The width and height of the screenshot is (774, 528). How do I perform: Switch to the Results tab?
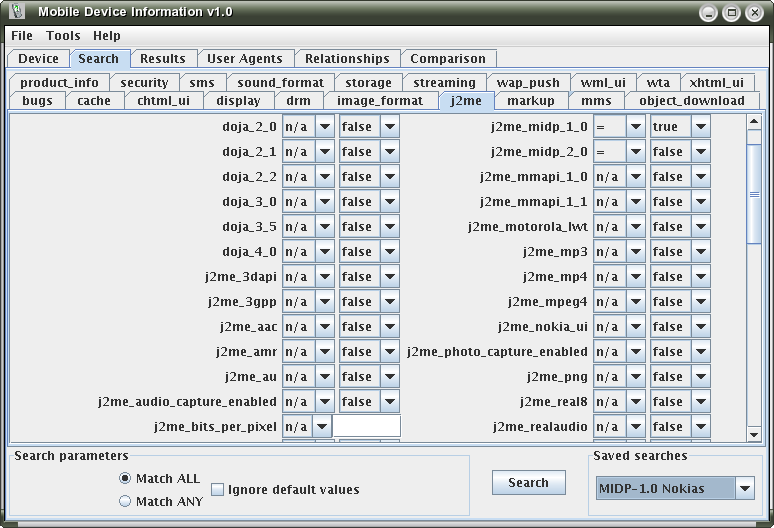[162, 59]
